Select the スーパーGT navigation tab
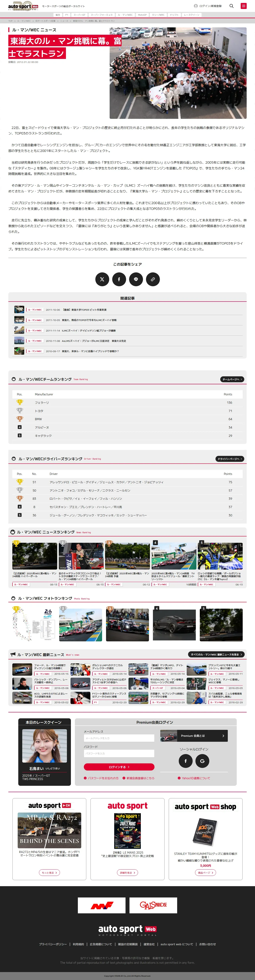Screen dimensions: 255x980 [80, 15]
